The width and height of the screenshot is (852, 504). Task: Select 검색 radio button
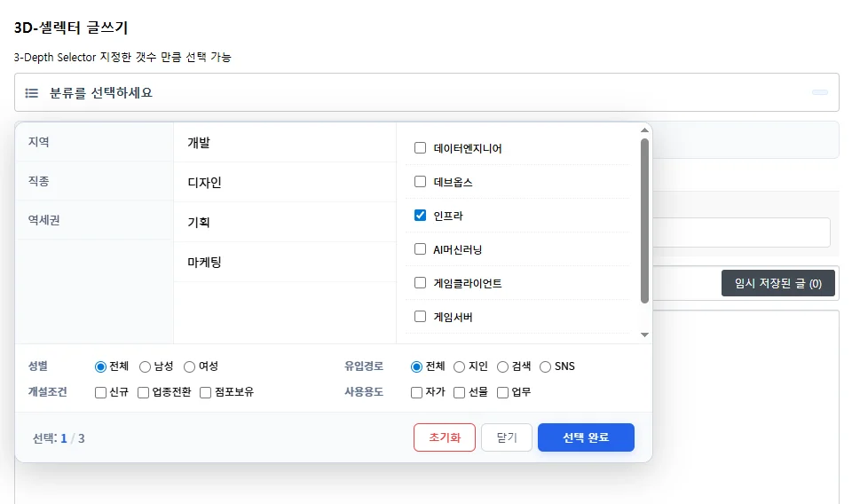[x=502, y=366]
